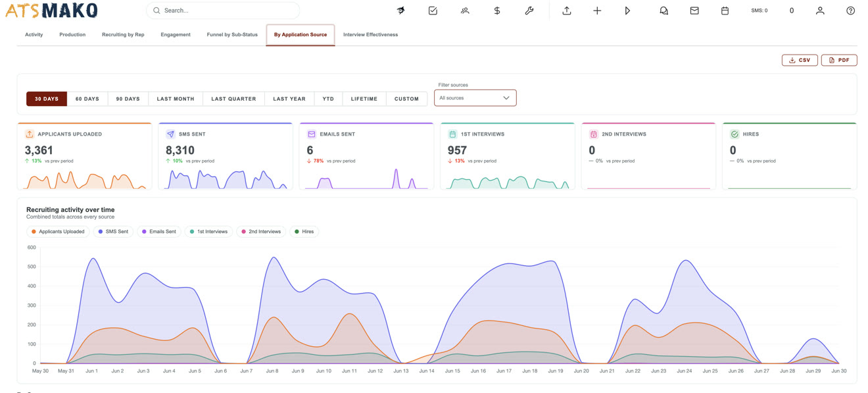Toggle the 1st Interviews legend series

click(208, 232)
